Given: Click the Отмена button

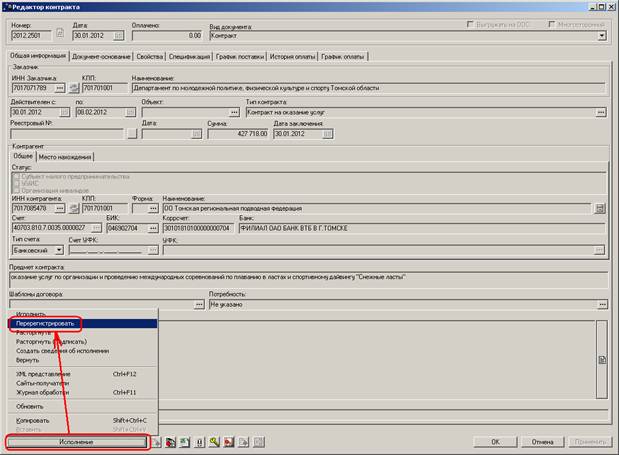Looking at the screenshot, I should (x=542, y=441).
